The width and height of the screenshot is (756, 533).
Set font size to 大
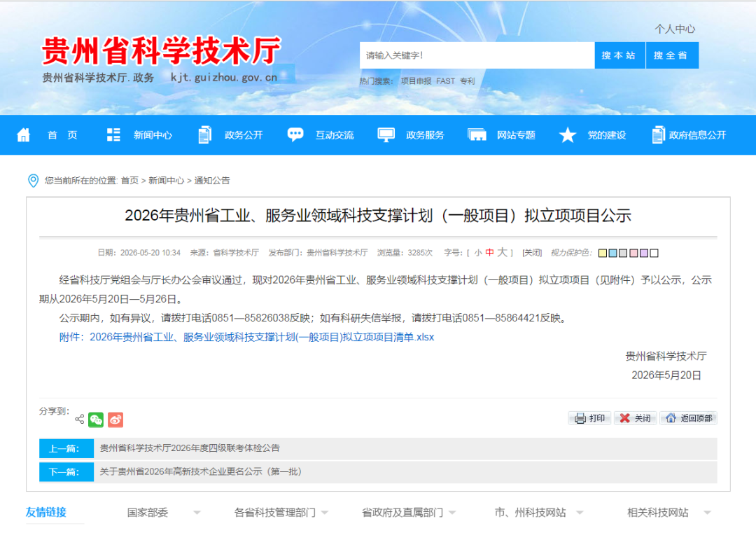coord(503,252)
